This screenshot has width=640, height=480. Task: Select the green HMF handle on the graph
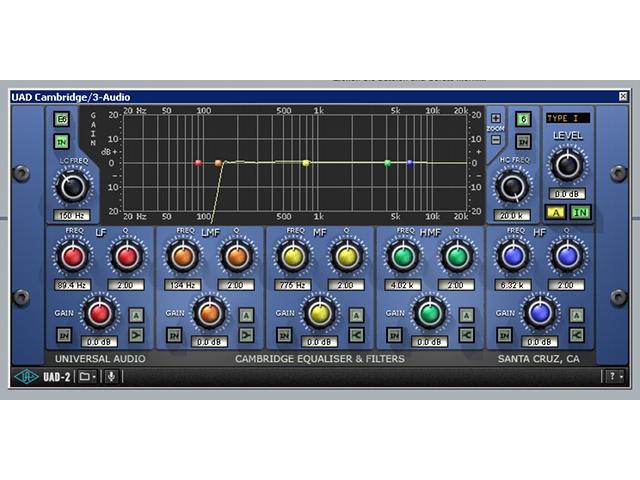coord(388,163)
